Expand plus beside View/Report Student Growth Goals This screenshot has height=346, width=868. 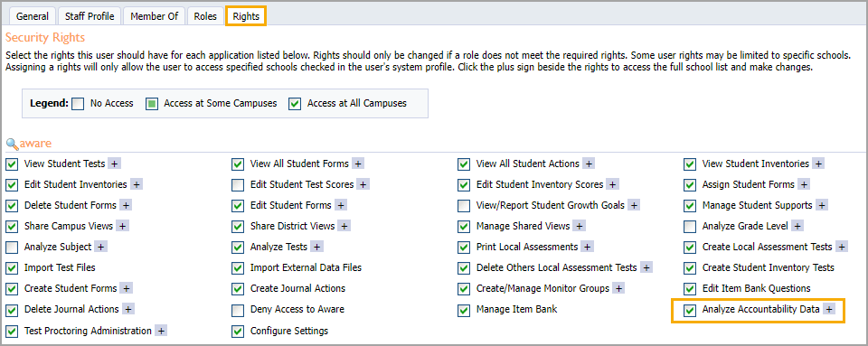coord(634,205)
